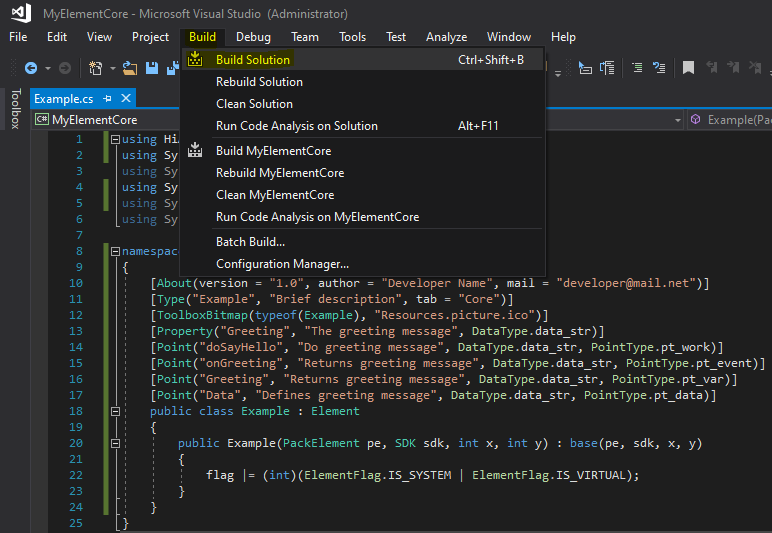This screenshot has height=533, width=772.
Task: Close the Example.cs tab with the X
Action: 126,99
